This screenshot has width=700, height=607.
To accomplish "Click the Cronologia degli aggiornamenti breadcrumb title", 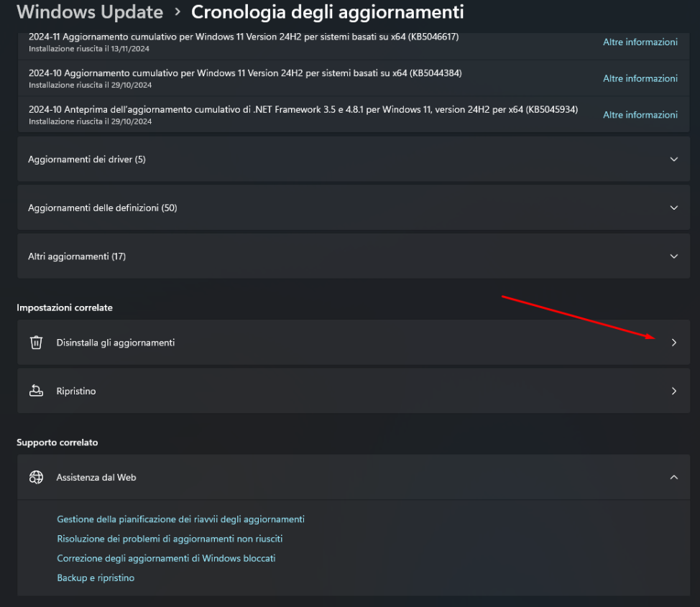I will [327, 12].
